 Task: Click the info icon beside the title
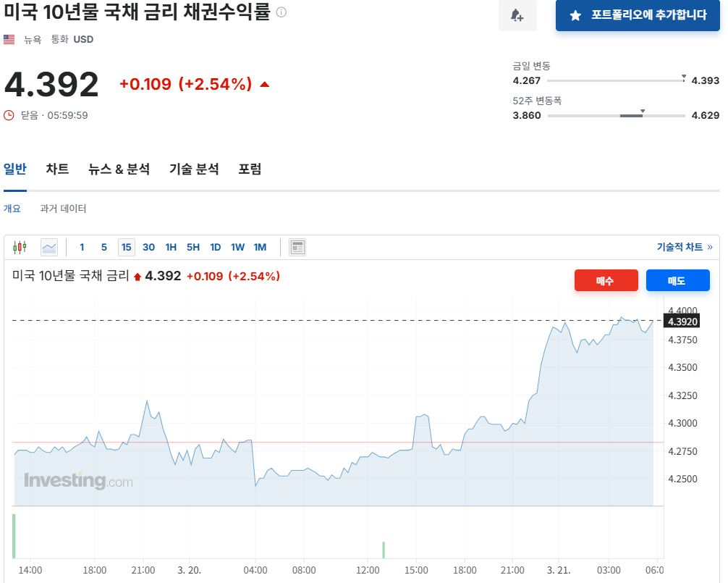coord(282,12)
